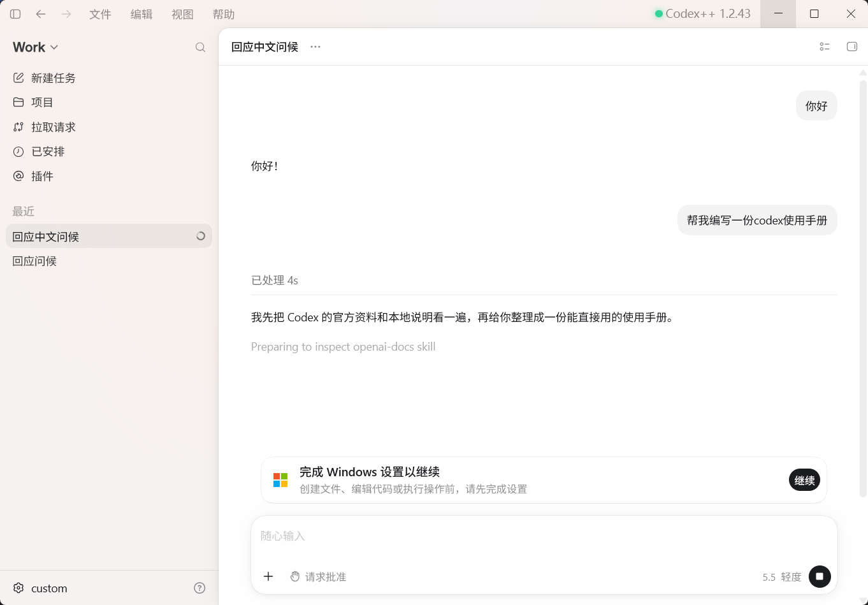Click the 插件 at-sign icon
868x605 pixels.
18,176
